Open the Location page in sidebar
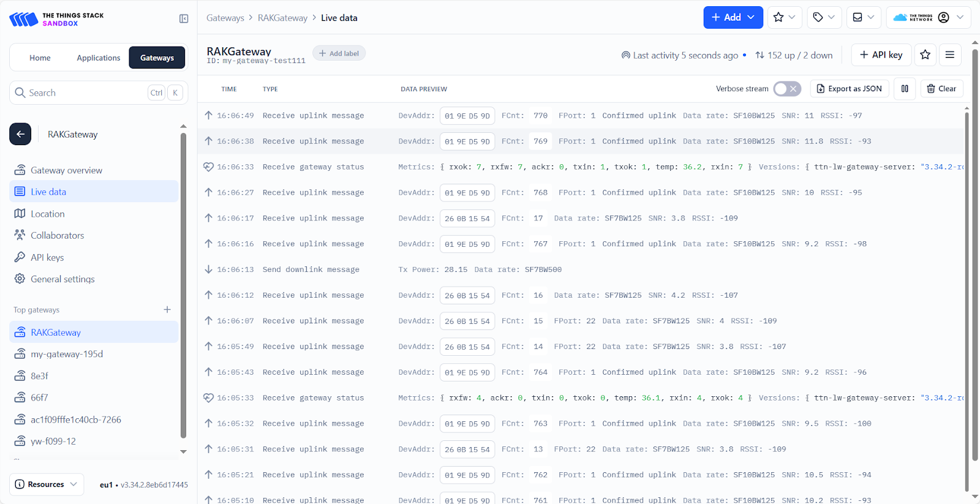The height and width of the screenshot is (504, 980). point(47,214)
